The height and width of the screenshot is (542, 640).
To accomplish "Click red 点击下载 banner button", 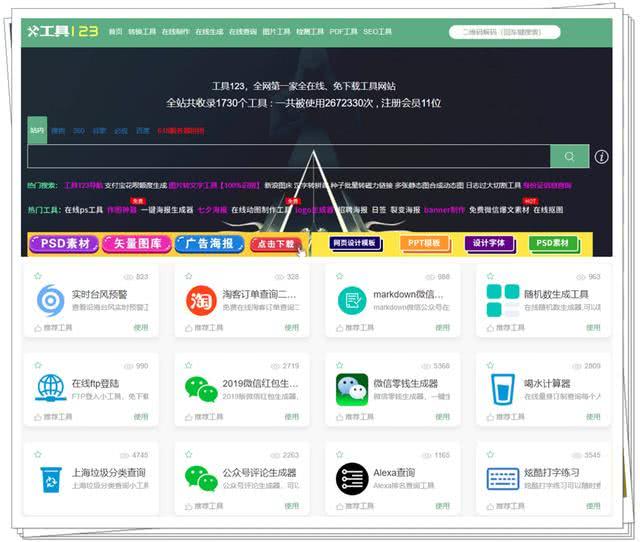I will [276, 244].
